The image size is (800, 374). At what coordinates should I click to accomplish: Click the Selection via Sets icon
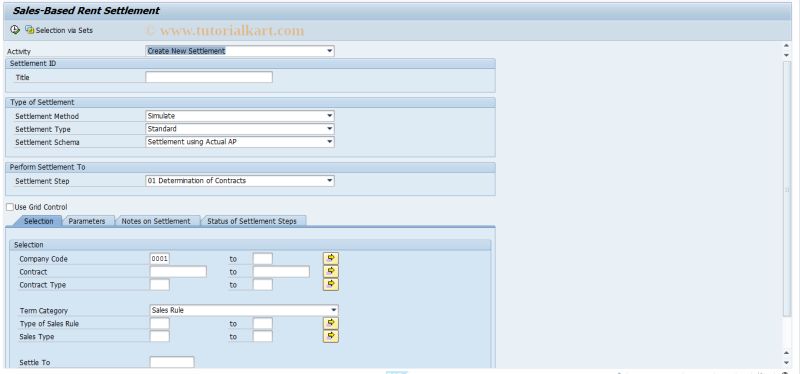click(x=30, y=30)
